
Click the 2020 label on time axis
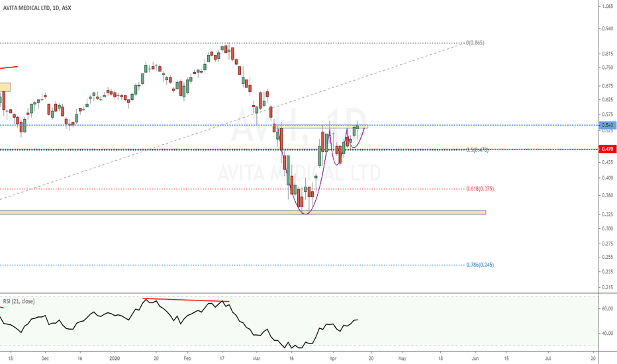[115, 359]
